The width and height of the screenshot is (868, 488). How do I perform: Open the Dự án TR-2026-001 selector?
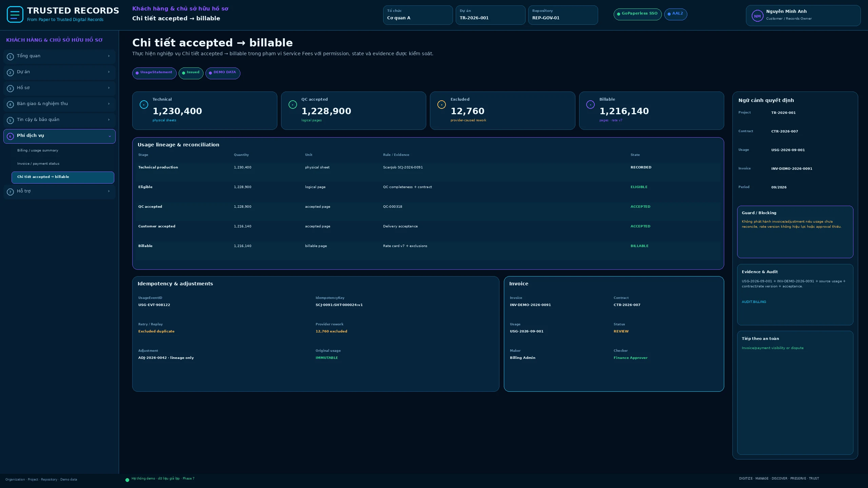(x=490, y=15)
